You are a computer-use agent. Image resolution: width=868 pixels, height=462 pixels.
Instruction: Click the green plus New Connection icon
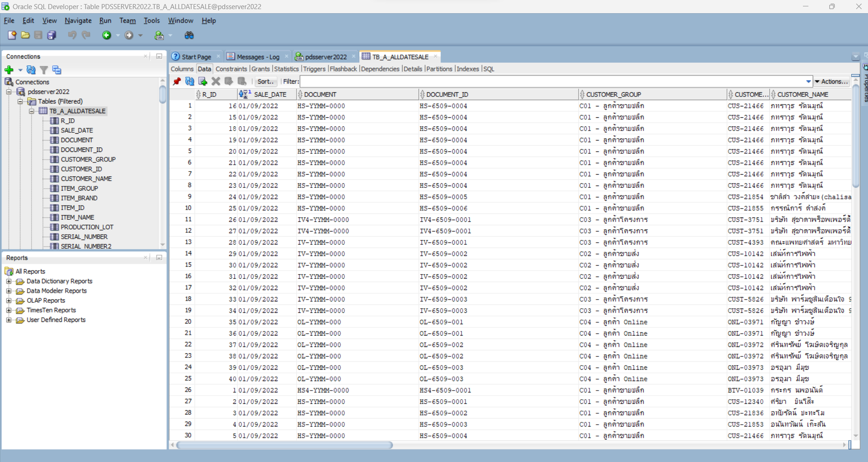click(x=9, y=70)
